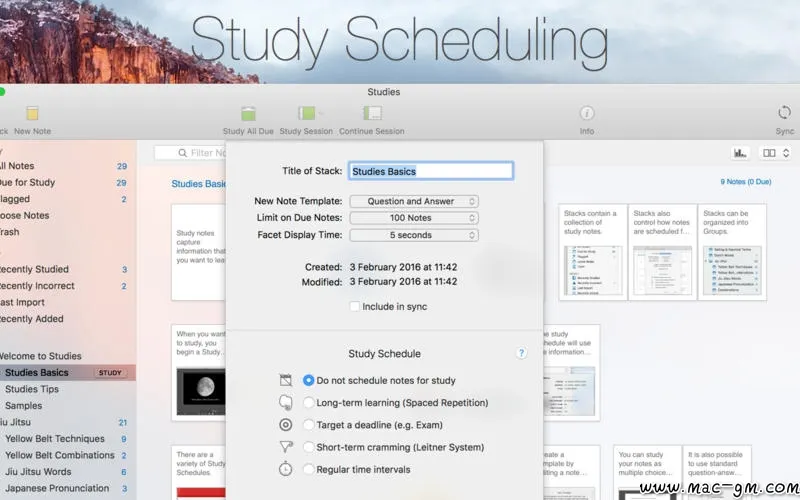Select Short-term cramming (Leitner System)

(x=308, y=447)
